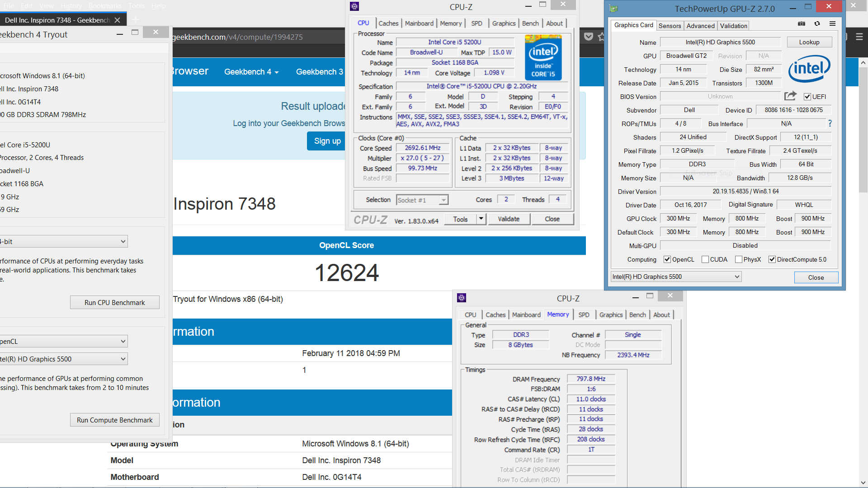Click the browser scrollbar down arrow
The height and width of the screenshot is (488, 868).
pos(863,483)
